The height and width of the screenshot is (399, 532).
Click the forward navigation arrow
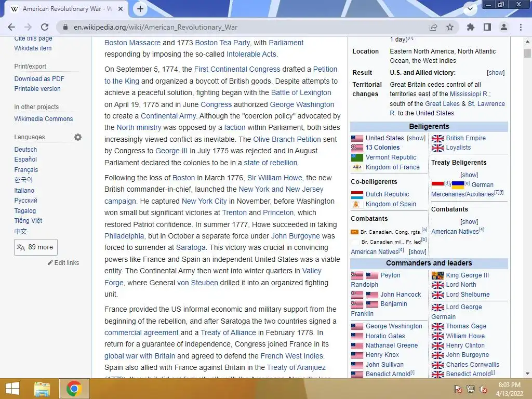pyautogui.click(x=28, y=27)
